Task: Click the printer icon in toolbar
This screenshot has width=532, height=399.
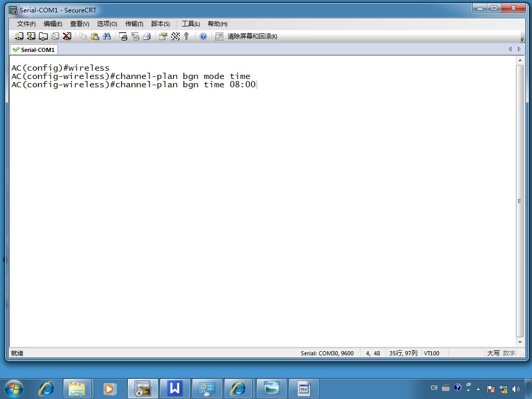Action: (147, 36)
